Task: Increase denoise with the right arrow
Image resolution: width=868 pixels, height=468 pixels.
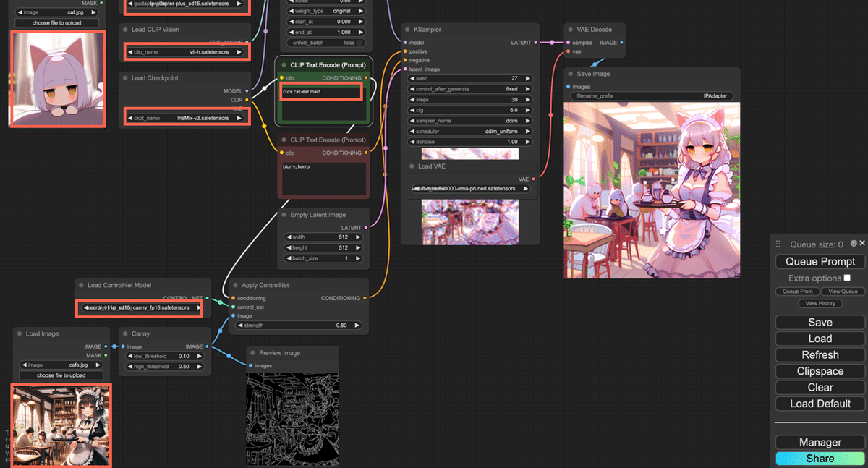Action: coord(527,142)
